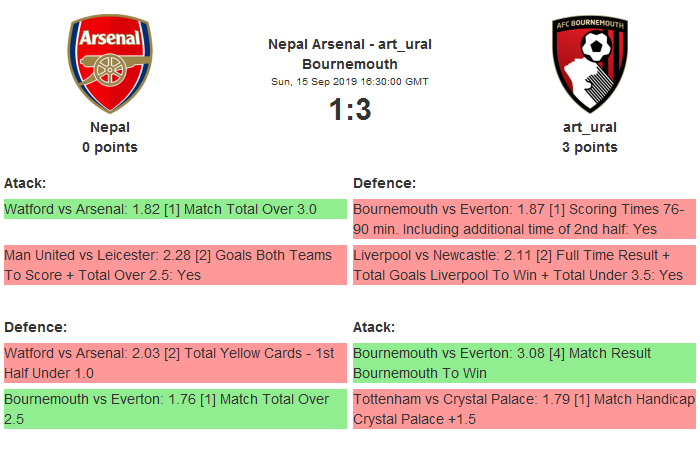Click the 1:3 match score

[x=350, y=109]
